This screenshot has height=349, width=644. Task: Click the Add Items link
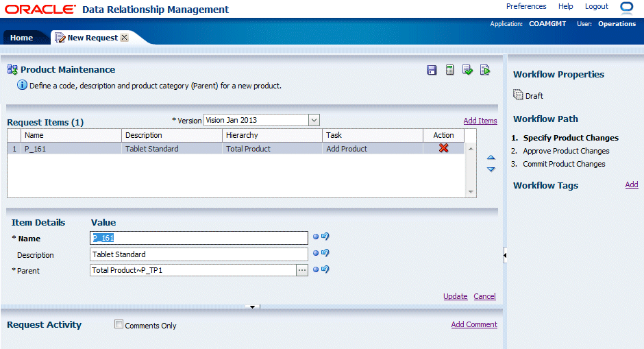pos(480,121)
